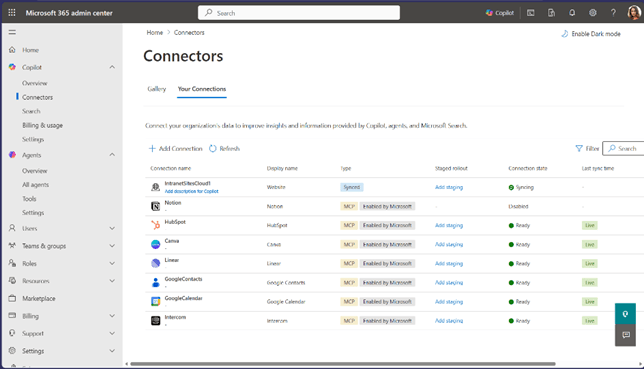644x369 pixels.
Task: Click the Synced type badge
Action: 352,187
